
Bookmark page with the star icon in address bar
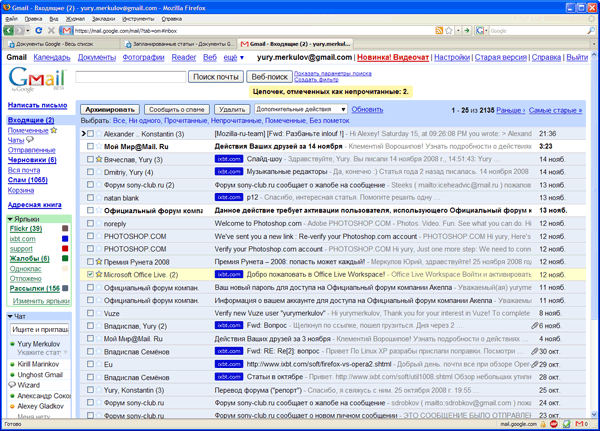448,31
